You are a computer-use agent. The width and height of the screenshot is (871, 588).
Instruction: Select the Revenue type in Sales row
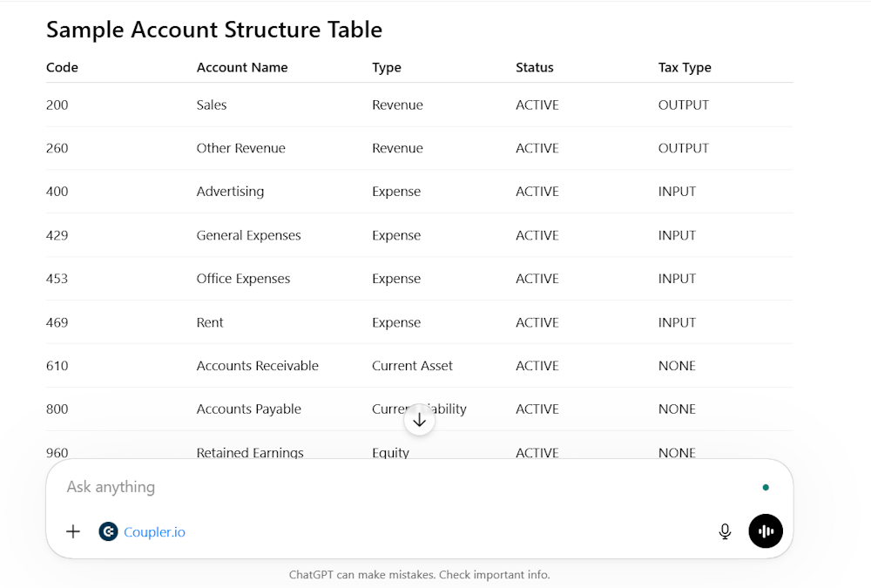tap(398, 105)
